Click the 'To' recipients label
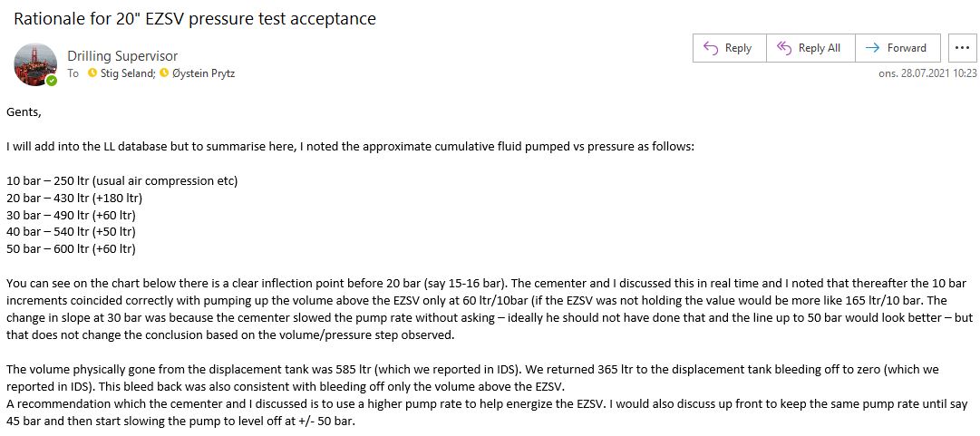 pyautogui.click(x=73, y=73)
